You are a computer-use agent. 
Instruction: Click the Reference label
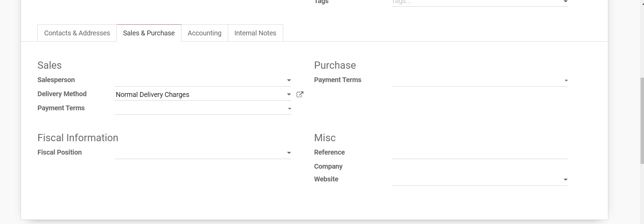(329, 152)
